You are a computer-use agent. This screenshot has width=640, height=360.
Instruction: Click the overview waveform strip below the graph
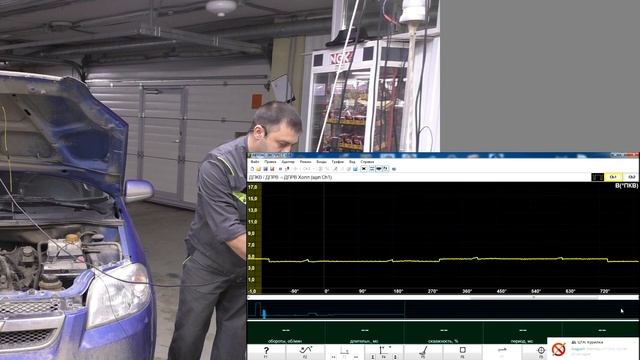click(443, 310)
